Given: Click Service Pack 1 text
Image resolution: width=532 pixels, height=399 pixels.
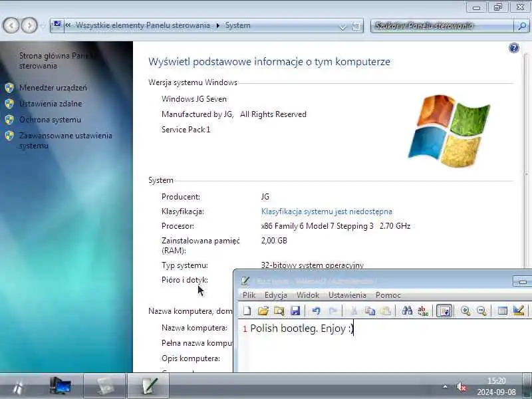Looking at the screenshot, I should point(186,130).
